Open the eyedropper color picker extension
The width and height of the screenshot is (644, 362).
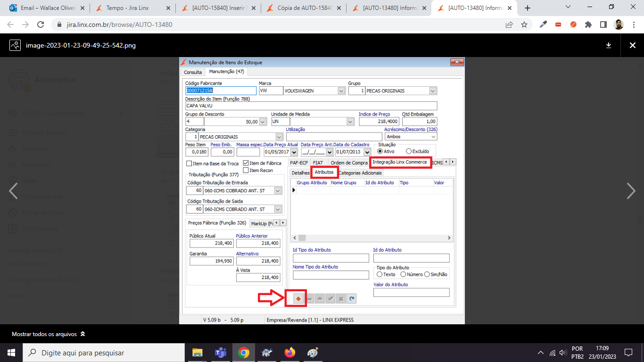[x=543, y=25]
